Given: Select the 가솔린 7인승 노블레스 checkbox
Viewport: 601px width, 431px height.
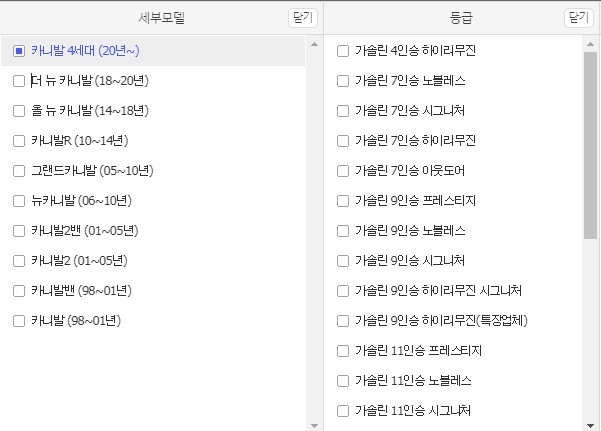Looking at the screenshot, I should pyautogui.click(x=343, y=81).
